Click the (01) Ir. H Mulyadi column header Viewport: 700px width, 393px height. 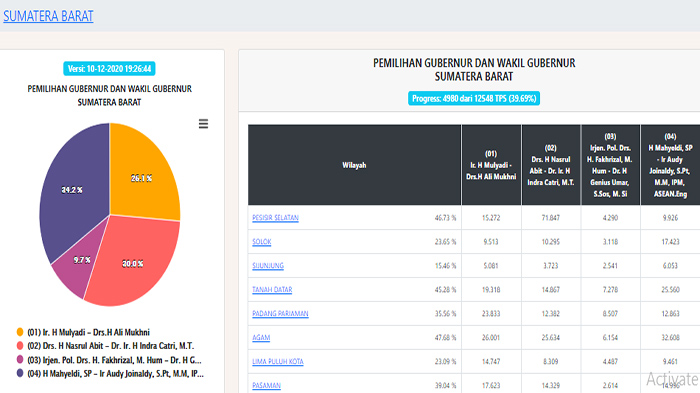coord(491,165)
